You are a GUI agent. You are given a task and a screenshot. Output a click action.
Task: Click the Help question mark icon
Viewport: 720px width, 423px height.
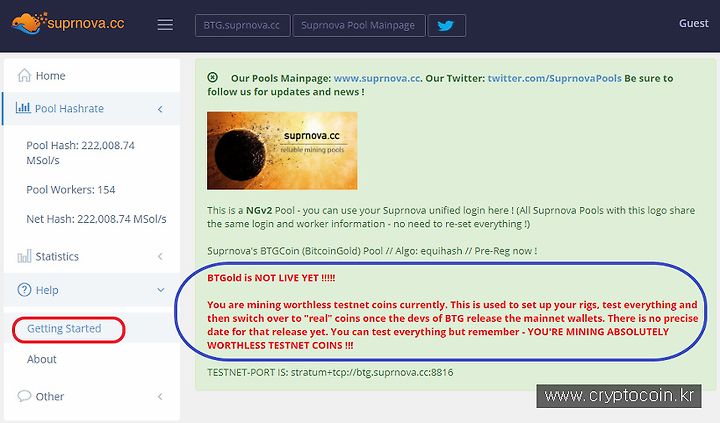click(24, 290)
